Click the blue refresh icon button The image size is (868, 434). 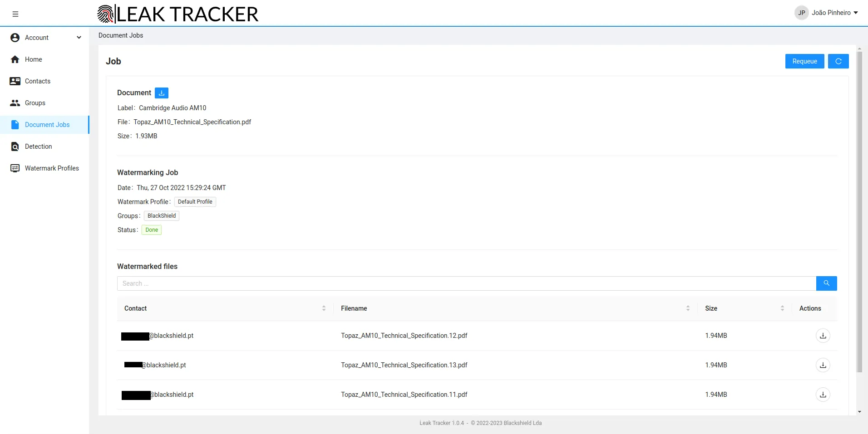click(x=838, y=61)
